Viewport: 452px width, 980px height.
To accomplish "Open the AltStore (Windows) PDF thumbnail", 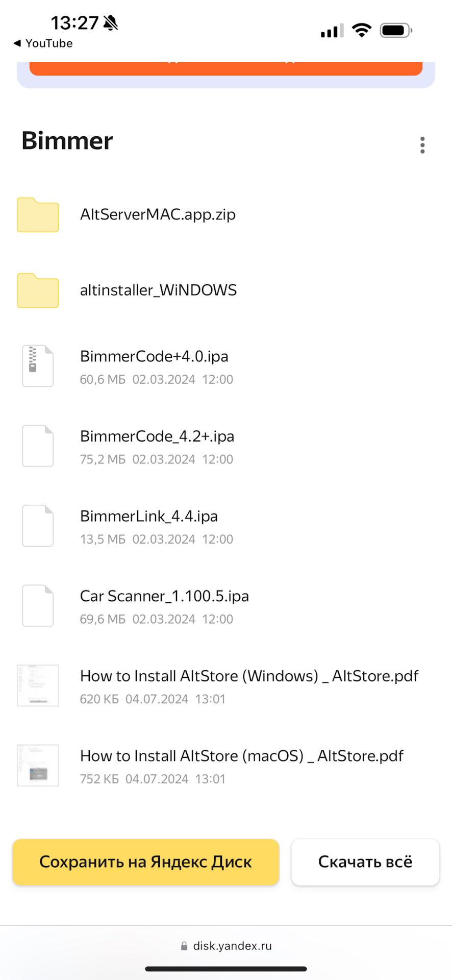I will pyautogui.click(x=38, y=685).
